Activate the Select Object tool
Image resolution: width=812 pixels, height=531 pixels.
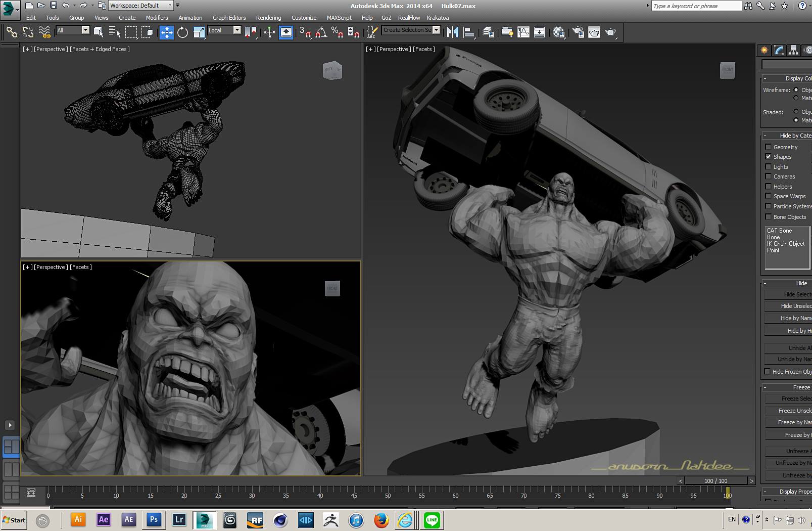point(99,32)
